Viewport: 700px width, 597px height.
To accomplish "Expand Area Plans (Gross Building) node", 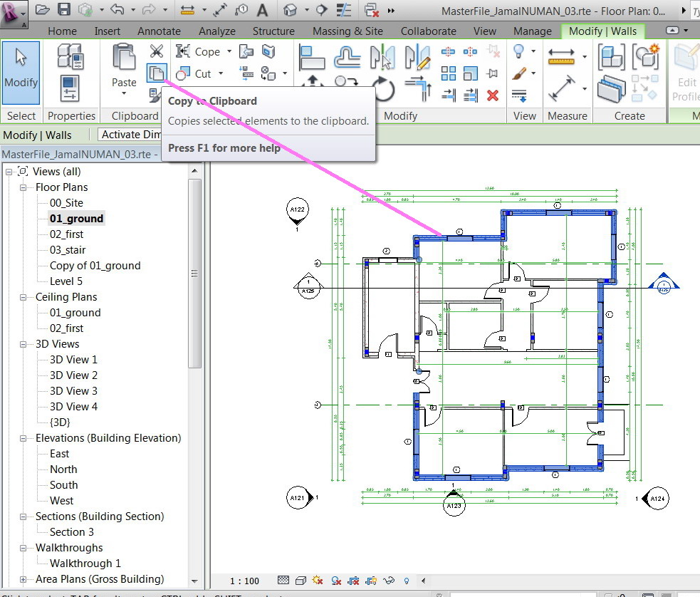I will click(x=23, y=579).
